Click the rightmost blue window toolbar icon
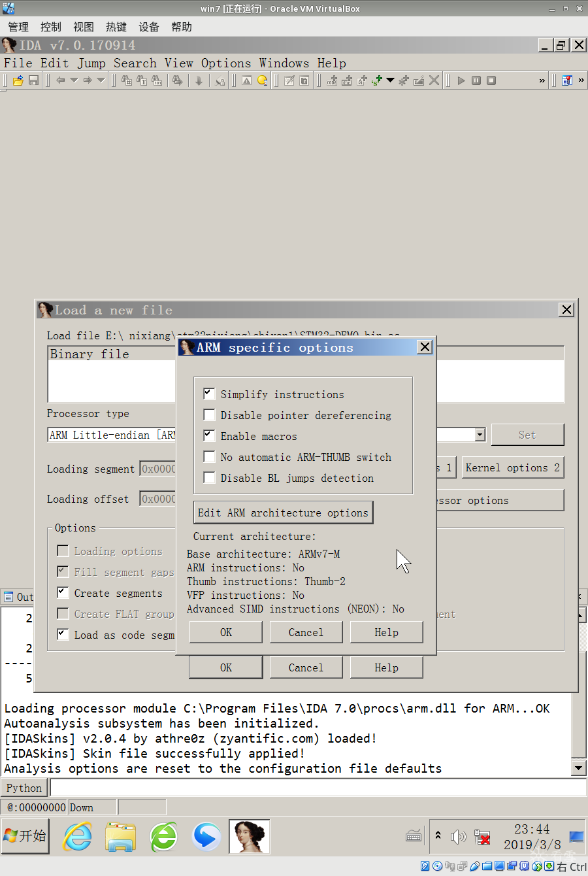The image size is (588, 876). pyautogui.click(x=567, y=80)
